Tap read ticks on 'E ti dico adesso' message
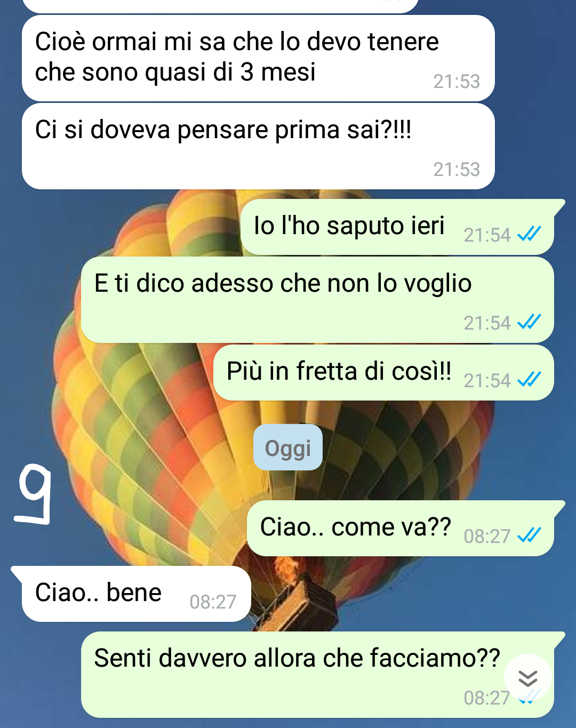Viewport: 576px width, 728px height. tap(529, 322)
